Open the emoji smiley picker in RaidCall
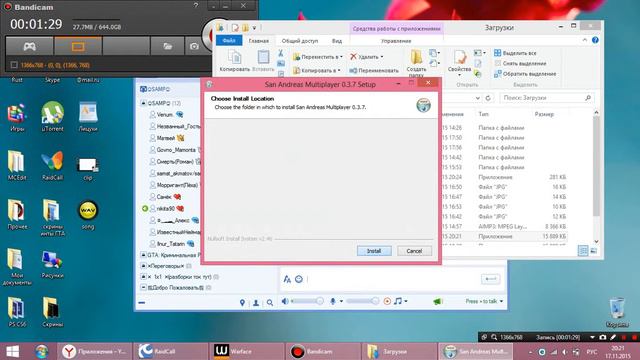Image resolution: width=640 pixels, height=360 pixels. click(299, 279)
